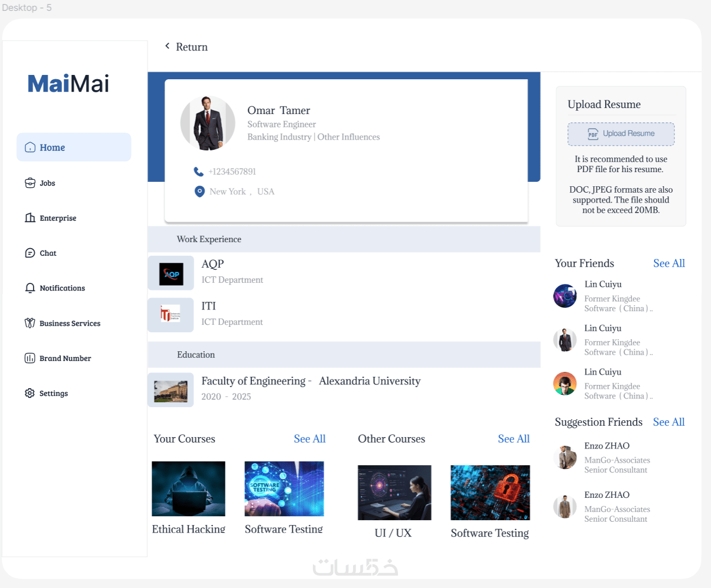Click the AQP company name

212,264
